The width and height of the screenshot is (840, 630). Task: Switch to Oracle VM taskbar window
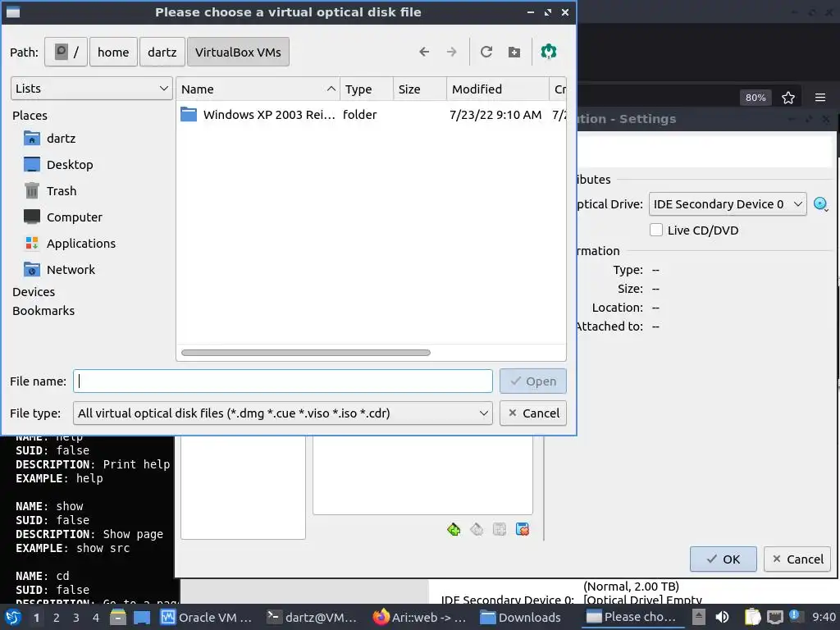207,617
